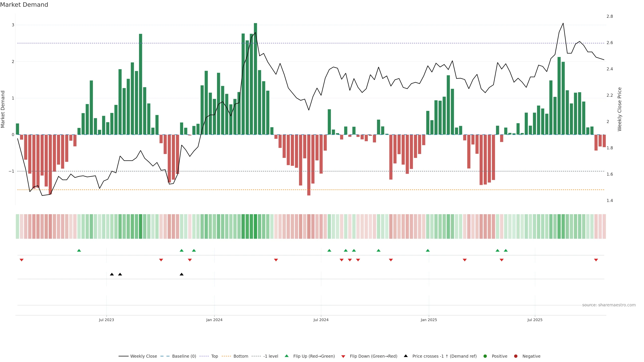
Task: Click the leftmost black price-cross triangle marker
Action: click(x=112, y=274)
